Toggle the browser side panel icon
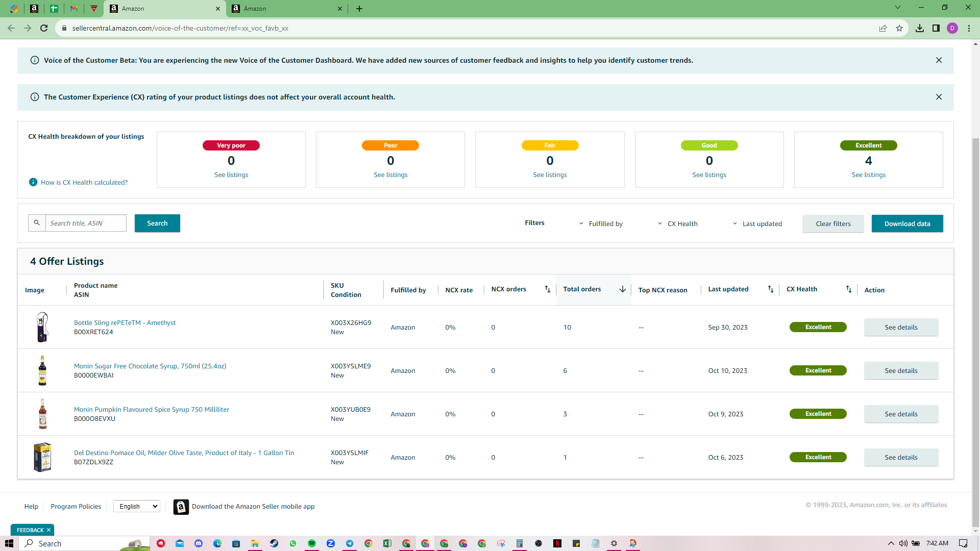The image size is (980, 551). pos(936,28)
